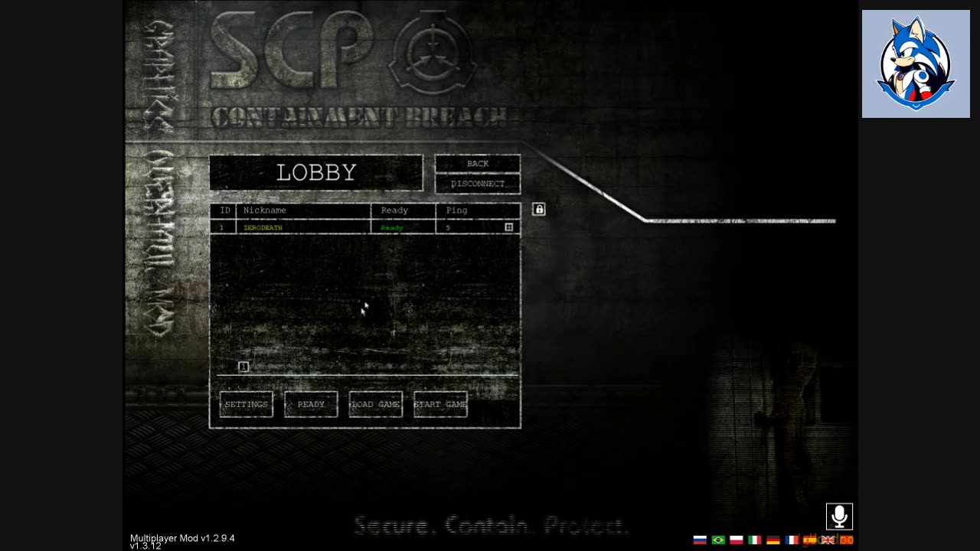Click the Ping column header
This screenshot has height=551, width=980.
tap(456, 210)
